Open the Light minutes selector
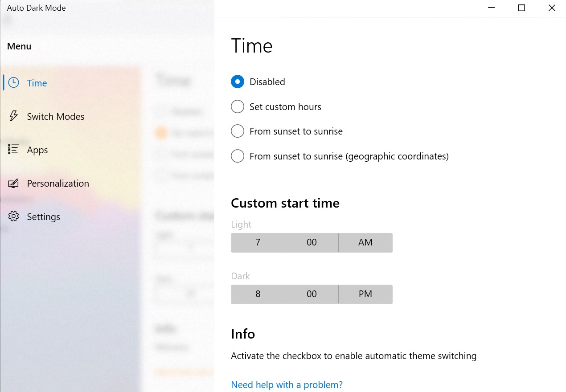 pos(312,243)
